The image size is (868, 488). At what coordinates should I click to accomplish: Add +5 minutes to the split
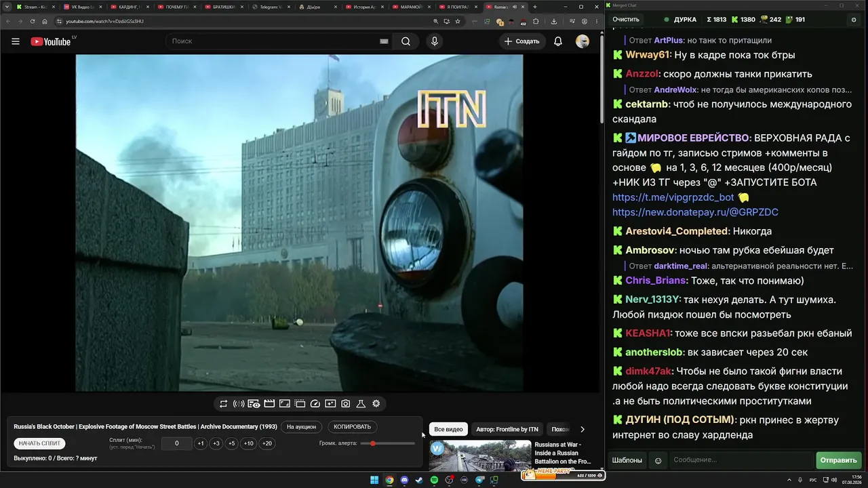[x=232, y=443]
